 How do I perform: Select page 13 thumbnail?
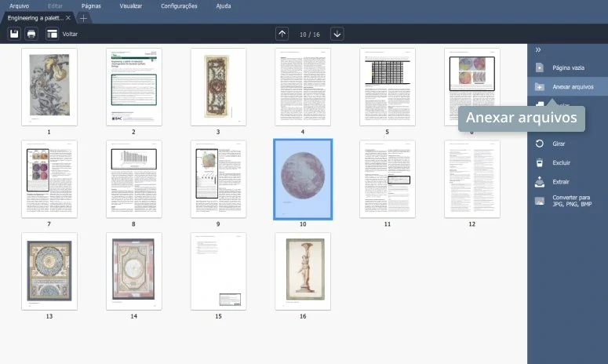point(49,271)
